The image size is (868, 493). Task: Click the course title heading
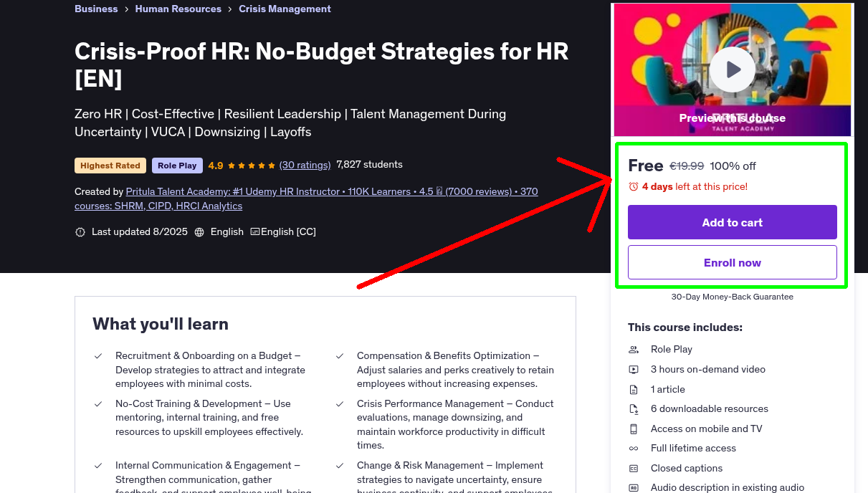(322, 64)
